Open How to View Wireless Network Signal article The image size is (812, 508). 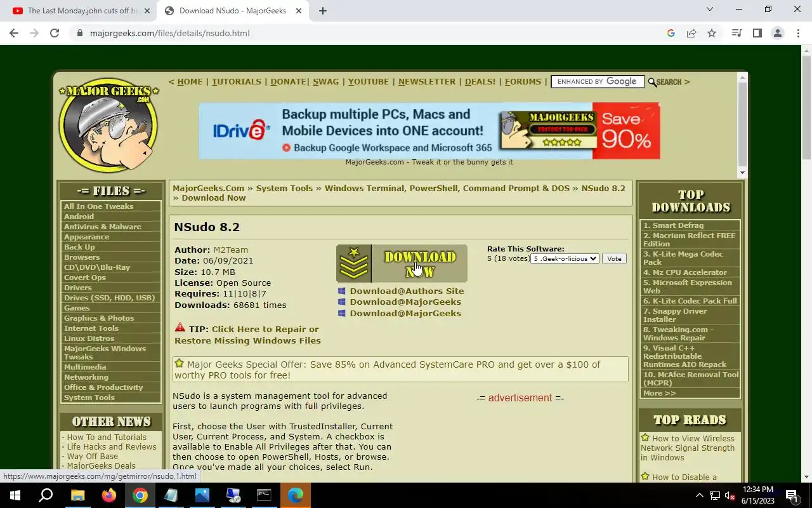(688, 448)
